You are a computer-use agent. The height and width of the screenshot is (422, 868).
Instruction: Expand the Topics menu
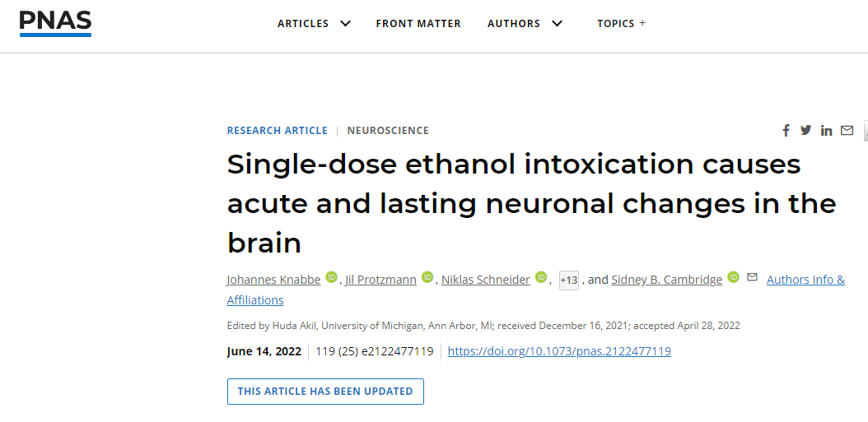click(x=621, y=24)
